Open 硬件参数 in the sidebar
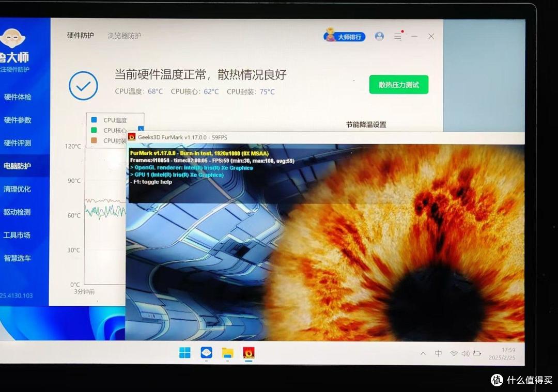The width and height of the screenshot is (558, 392). pos(18,120)
